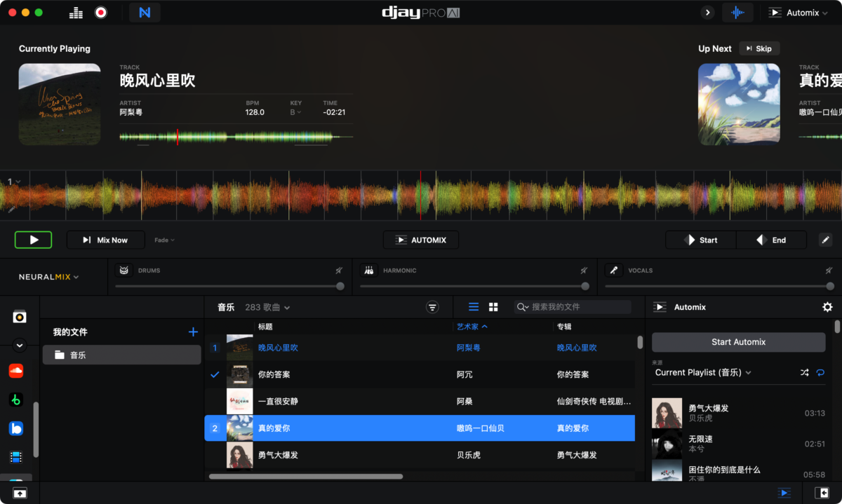
Task: Click the edit pencil button beside End
Action: click(x=826, y=240)
